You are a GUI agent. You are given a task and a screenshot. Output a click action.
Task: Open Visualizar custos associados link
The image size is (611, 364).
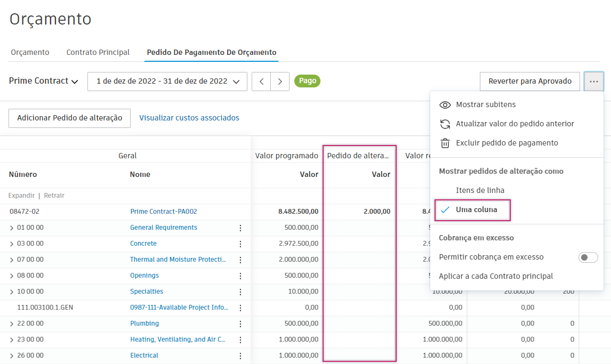pyautogui.click(x=189, y=118)
